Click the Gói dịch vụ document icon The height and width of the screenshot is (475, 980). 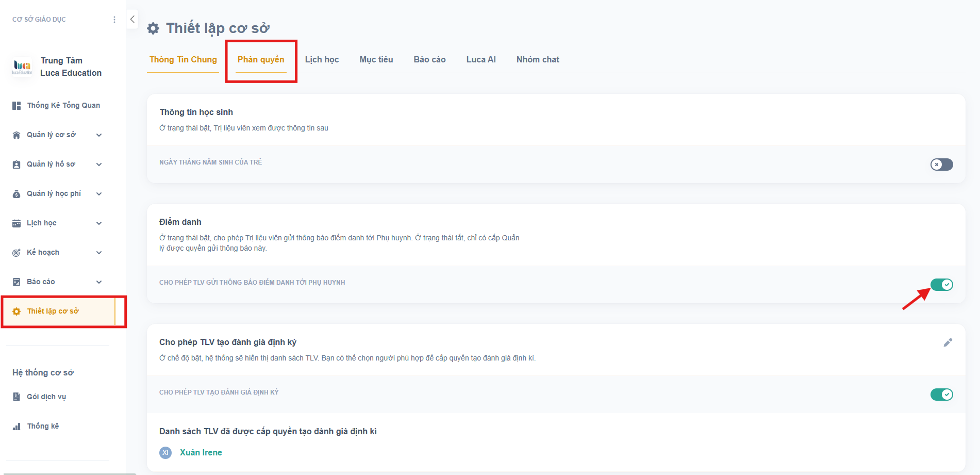coord(16,397)
